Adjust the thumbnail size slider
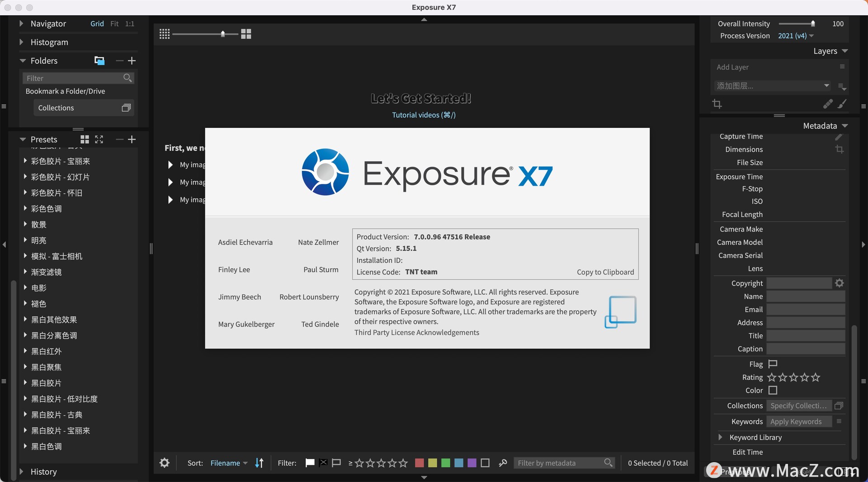 [x=223, y=34]
